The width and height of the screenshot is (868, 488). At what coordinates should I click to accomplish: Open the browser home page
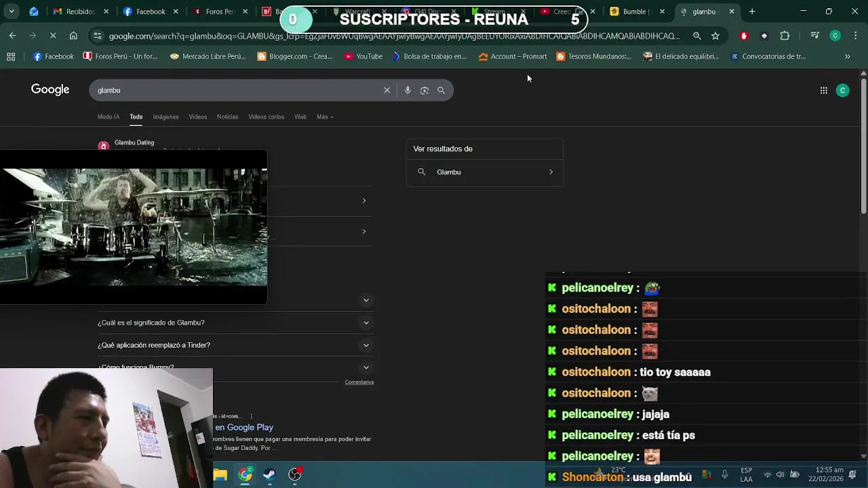tap(73, 36)
